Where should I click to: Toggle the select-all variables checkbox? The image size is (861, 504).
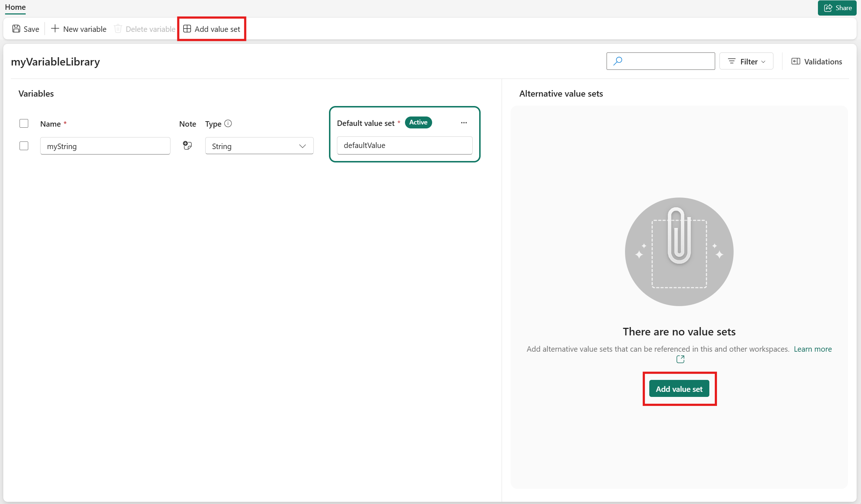click(x=24, y=123)
